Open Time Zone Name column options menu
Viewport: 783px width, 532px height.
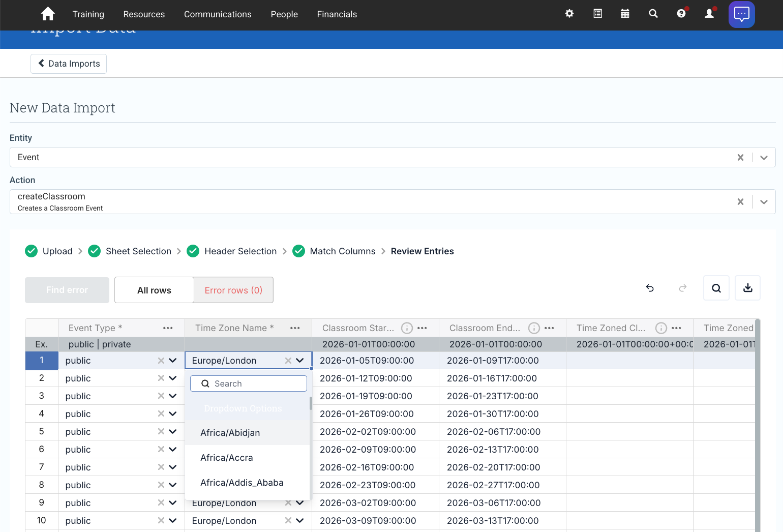click(295, 328)
